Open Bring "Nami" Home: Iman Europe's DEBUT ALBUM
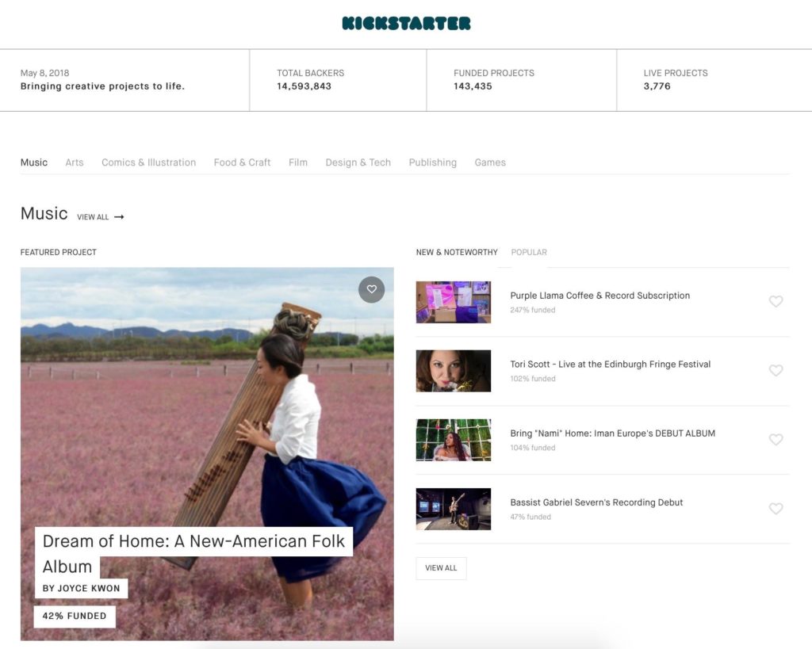Image resolution: width=812 pixels, height=649 pixels. click(612, 433)
